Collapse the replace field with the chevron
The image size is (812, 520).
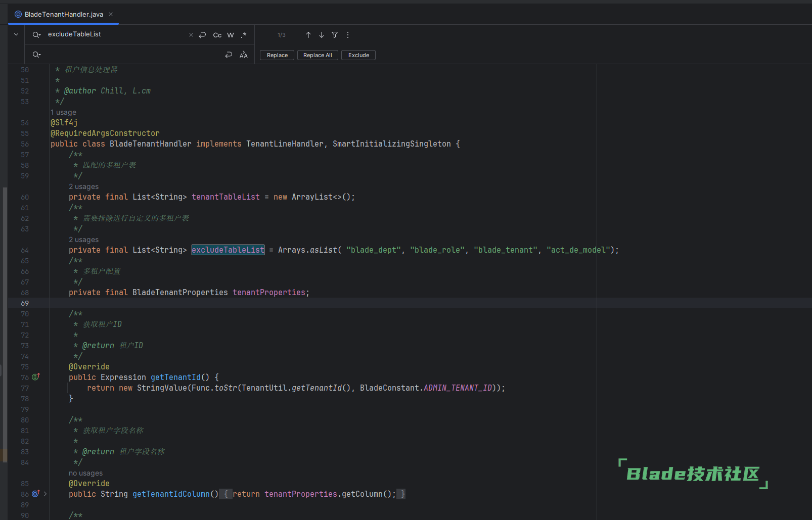16,34
